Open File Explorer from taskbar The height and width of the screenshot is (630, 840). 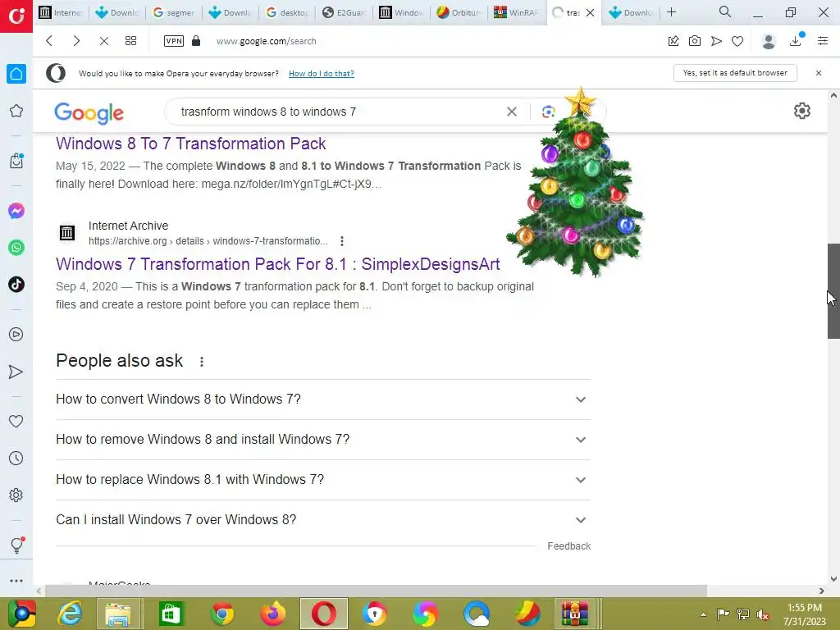[x=119, y=614]
